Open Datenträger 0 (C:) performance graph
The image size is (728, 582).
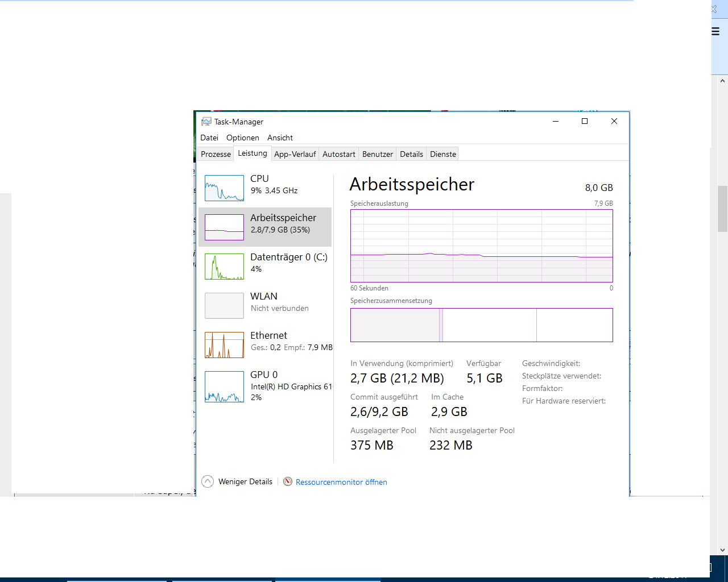[x=224, y=267]
